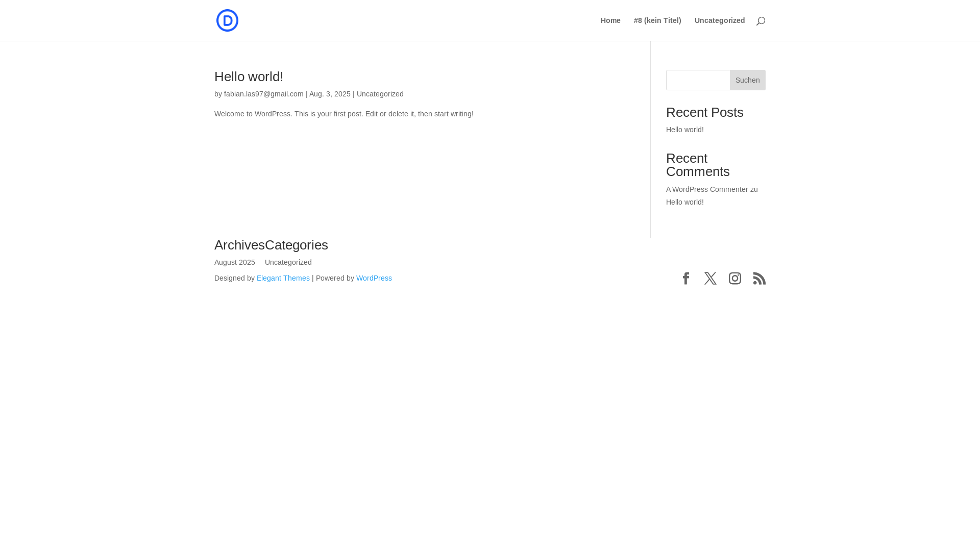
Task: Open Hello world! under Recent Comments
Action: pyautogui.click(x=685, y=202)
